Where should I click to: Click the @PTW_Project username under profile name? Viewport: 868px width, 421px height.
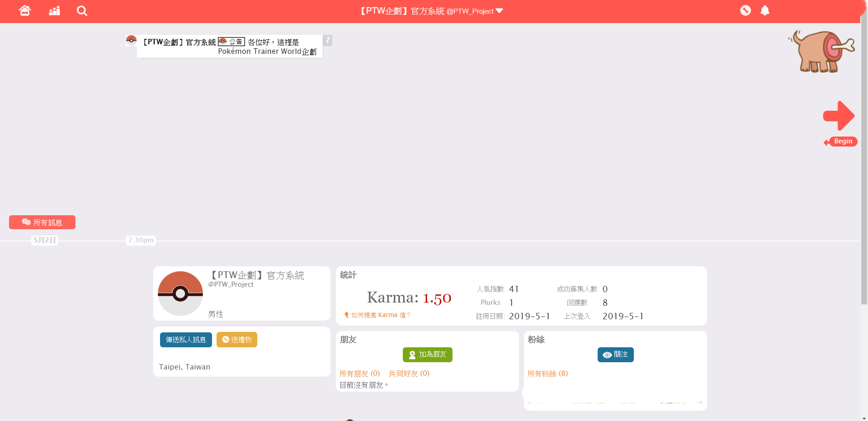pyautogui.click(x=231, y=284)
